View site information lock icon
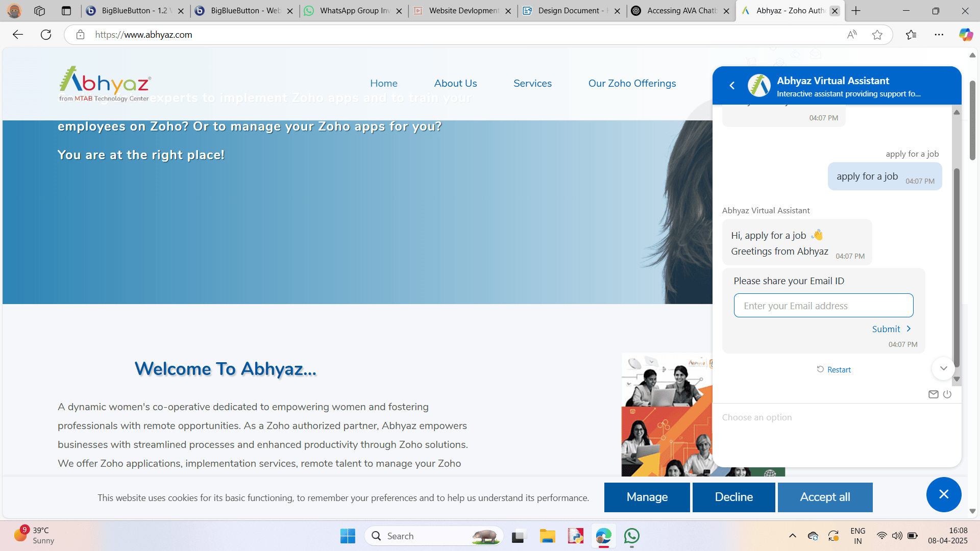Screen dimensions: 980x551 point(80,35)
